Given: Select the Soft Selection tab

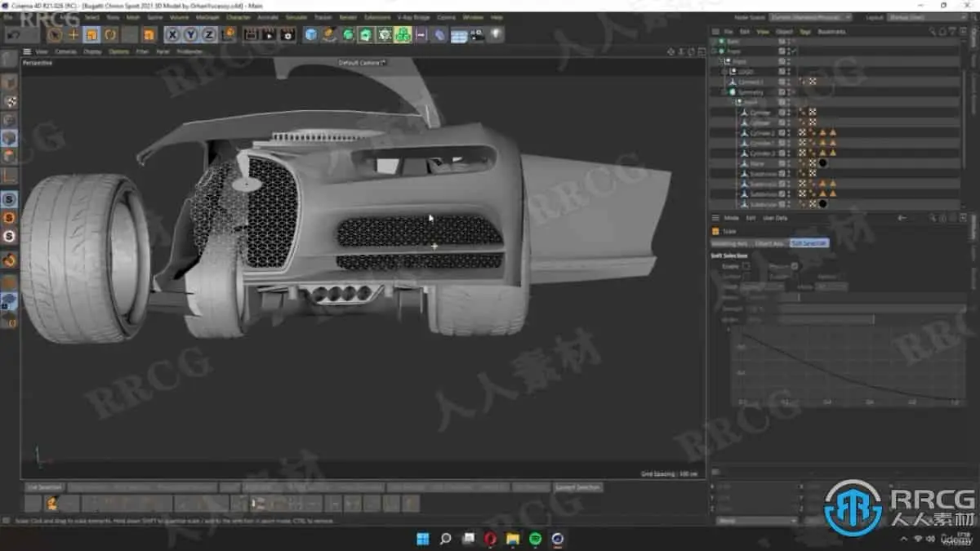Looking at the screenshot, I should [808, 243].
